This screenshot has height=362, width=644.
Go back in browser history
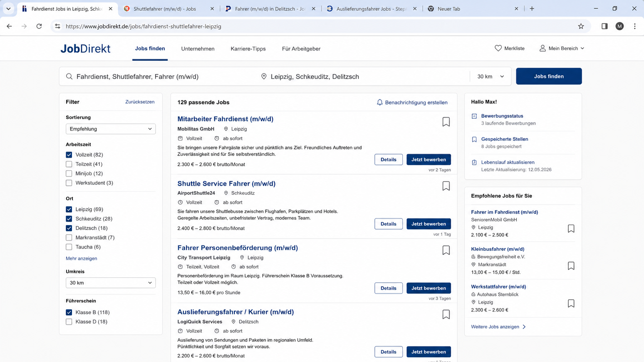9,26
